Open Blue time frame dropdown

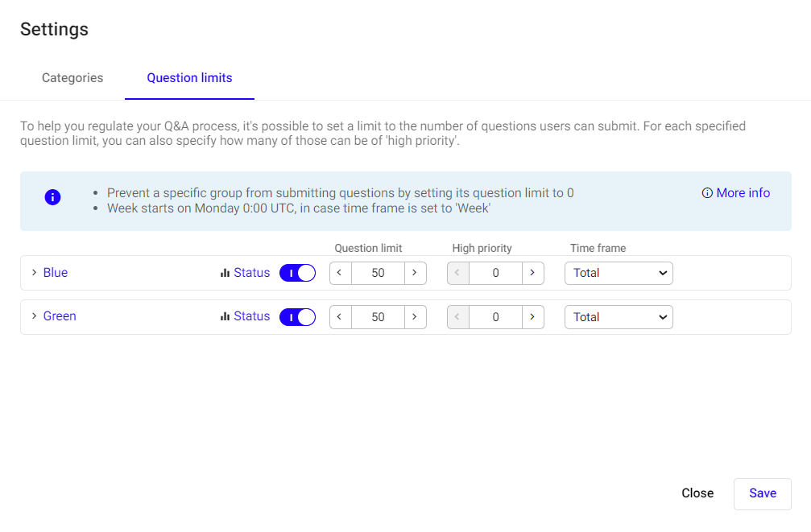click(619, 273)
